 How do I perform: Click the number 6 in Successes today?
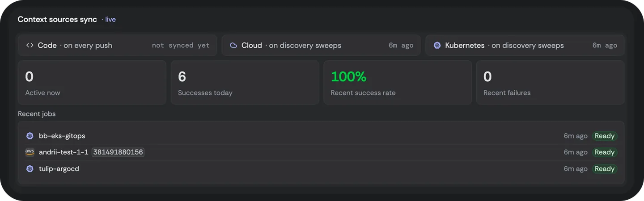point(182,77)
